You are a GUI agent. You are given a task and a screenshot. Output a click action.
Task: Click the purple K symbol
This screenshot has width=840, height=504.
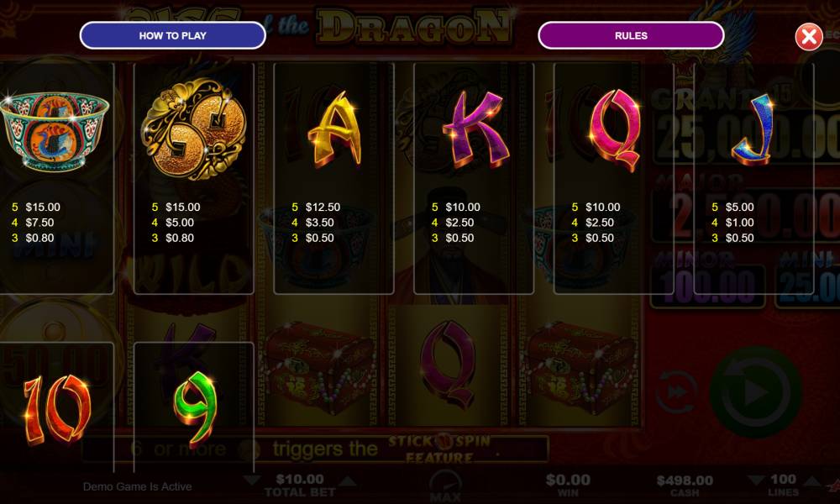click(475, 129)
